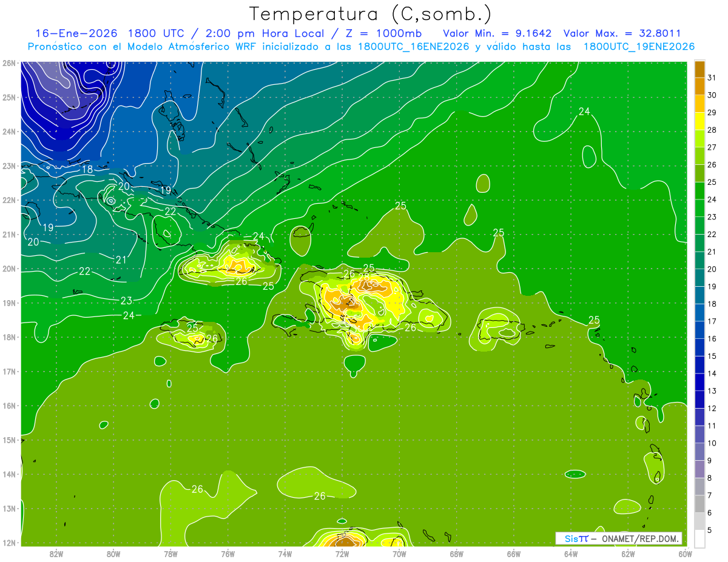Click the date "16-Ene-2026" in the header
Image resolution: width=728 pixels, height=562 pixels.
(76, 33)
